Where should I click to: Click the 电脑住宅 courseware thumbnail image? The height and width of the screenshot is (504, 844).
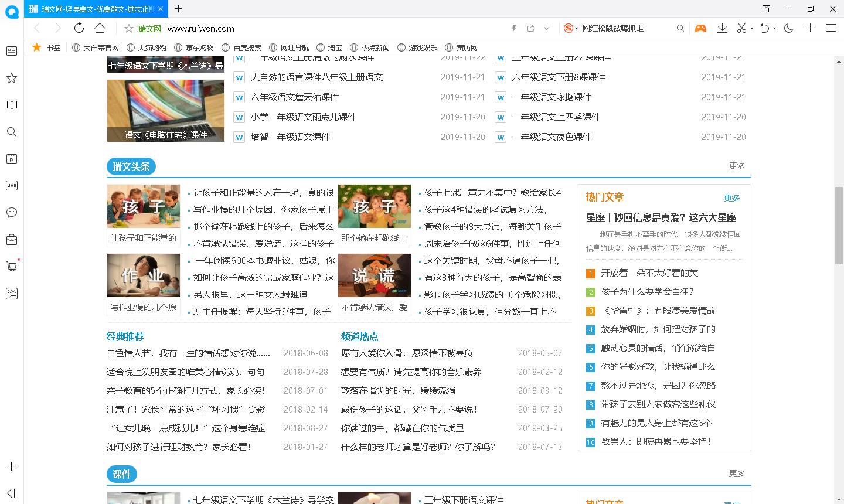[x=165, y=111]
